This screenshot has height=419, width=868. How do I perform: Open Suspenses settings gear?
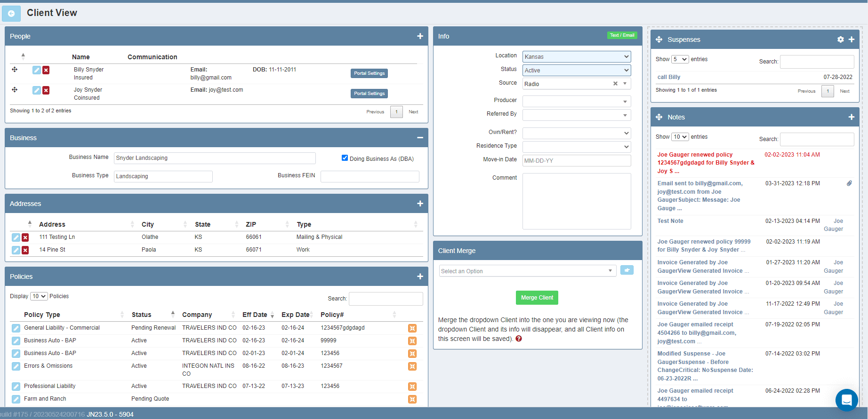tap(840, 40)
